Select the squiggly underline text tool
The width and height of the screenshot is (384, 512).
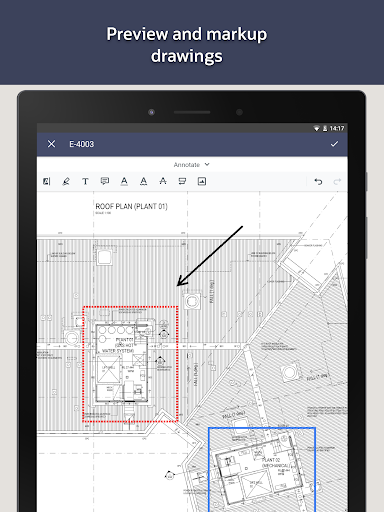click(143, 181)
